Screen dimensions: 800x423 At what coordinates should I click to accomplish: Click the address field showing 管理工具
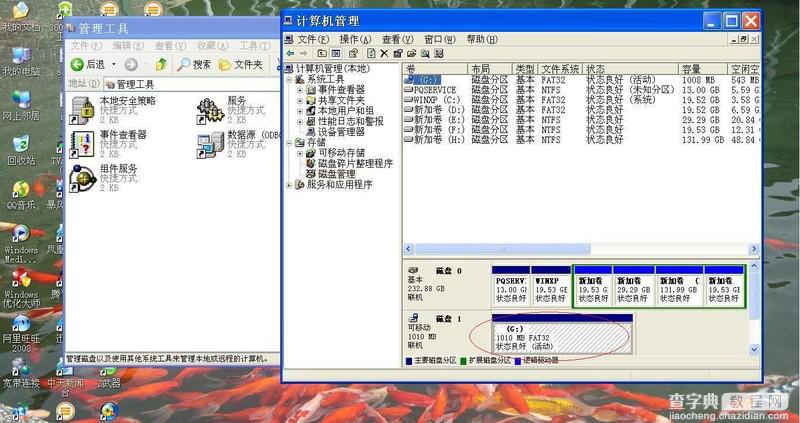coord(191,84)
